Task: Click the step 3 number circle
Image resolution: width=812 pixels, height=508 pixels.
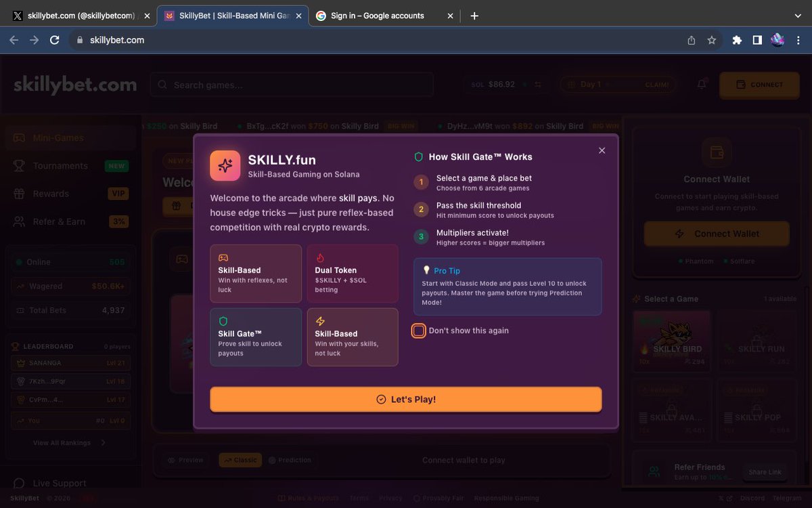Action: click(421, 236)
